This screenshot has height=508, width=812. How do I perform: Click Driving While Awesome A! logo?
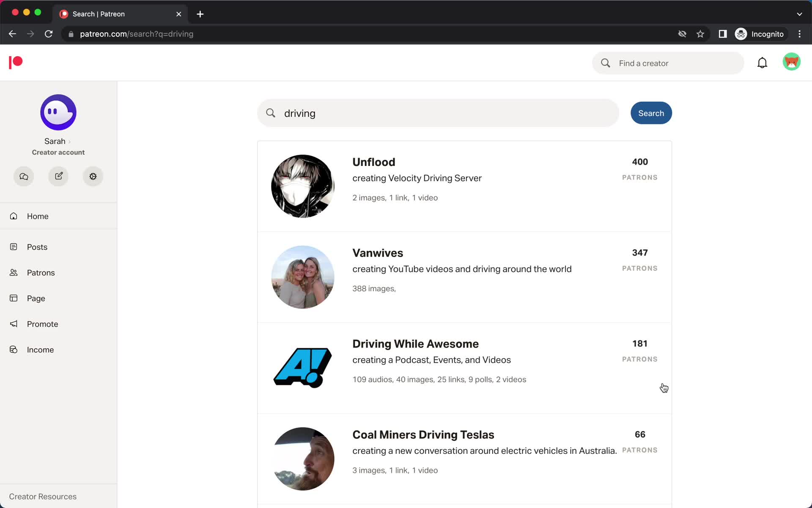[303, 368]
